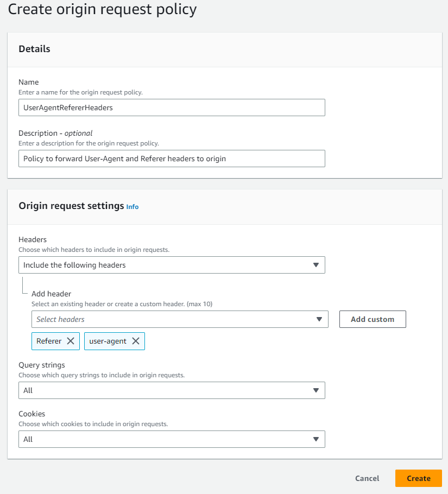Focus the Name field containing UserAgentRefererHeaders
This screenshot has width=448, height=494.
172,107
